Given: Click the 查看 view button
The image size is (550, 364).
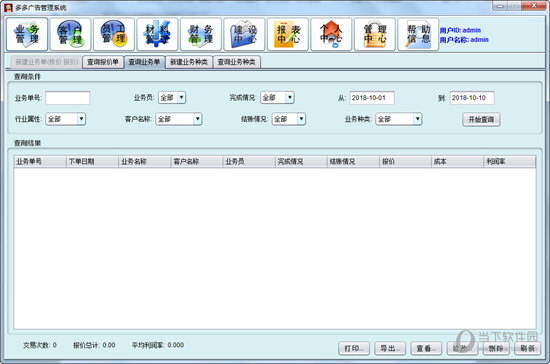Looking at the screenshot, I should [x=426, y=348].
